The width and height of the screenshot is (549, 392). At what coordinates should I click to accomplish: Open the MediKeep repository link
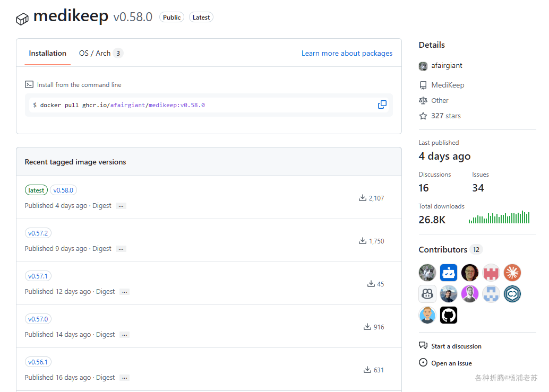click(x=448, y=85)
